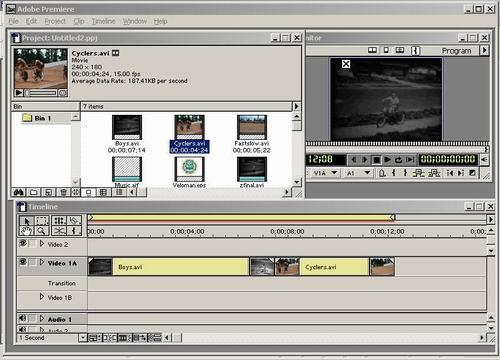The height and width of the screenshot is (360, 500).
Task: Select the Hand tool in Timeline
Action: click(x=26, y=231)
